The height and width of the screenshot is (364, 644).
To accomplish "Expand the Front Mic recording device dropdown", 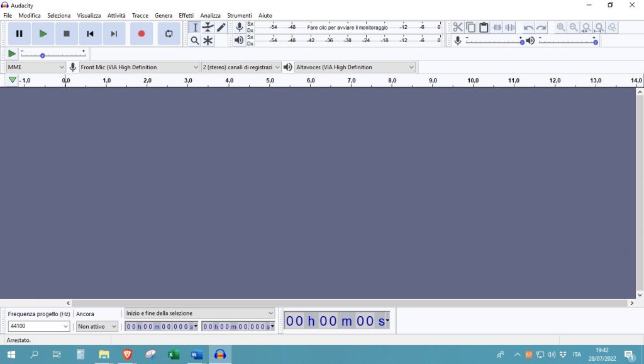I will pos(139,67).
